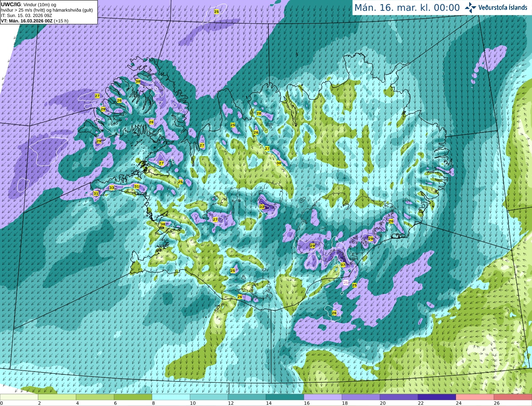Click the '(+15 h)' forecast offset
Screen dimensions: 532x406
pyautogui.click(x=61, y=21)
